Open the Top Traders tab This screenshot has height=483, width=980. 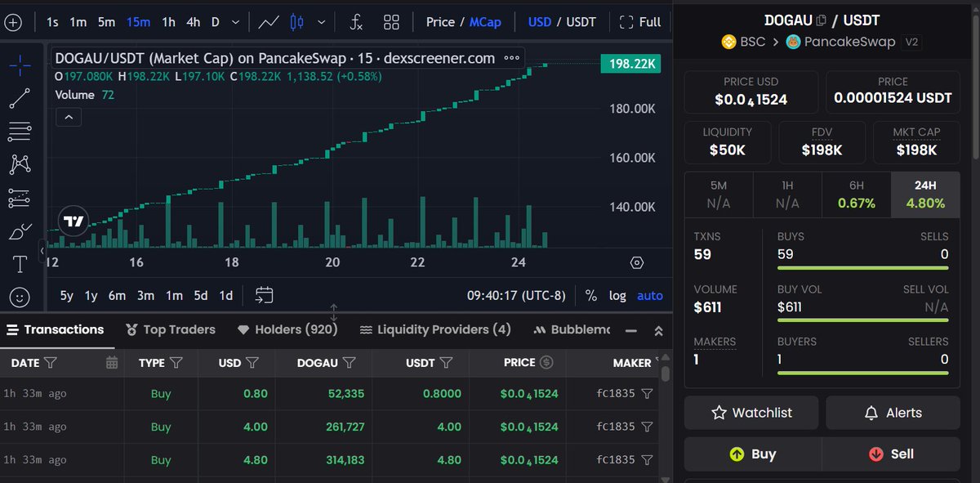pyautogui.click(x=170, y=329)
